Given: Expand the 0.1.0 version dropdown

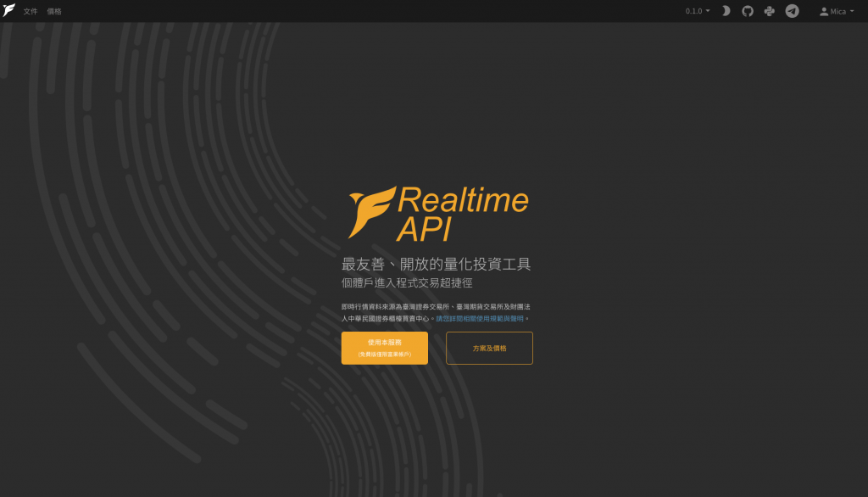Looking at the screenshot, I should click(698, 11).
